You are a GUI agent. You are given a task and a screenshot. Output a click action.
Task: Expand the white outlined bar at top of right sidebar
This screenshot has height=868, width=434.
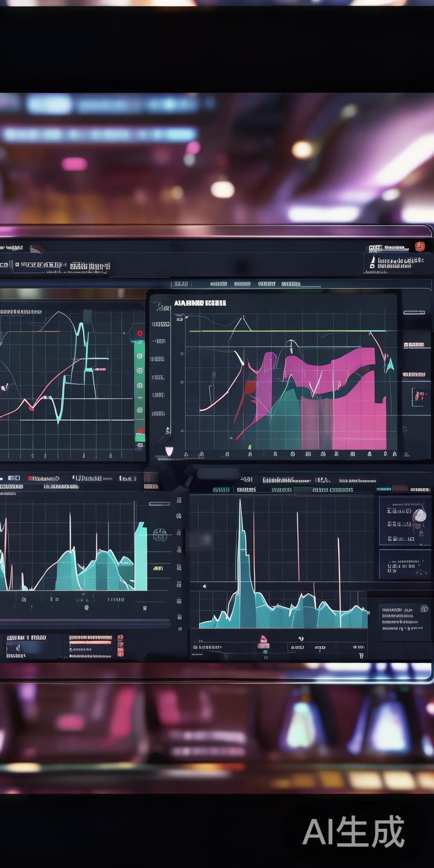tap(414, 312)
